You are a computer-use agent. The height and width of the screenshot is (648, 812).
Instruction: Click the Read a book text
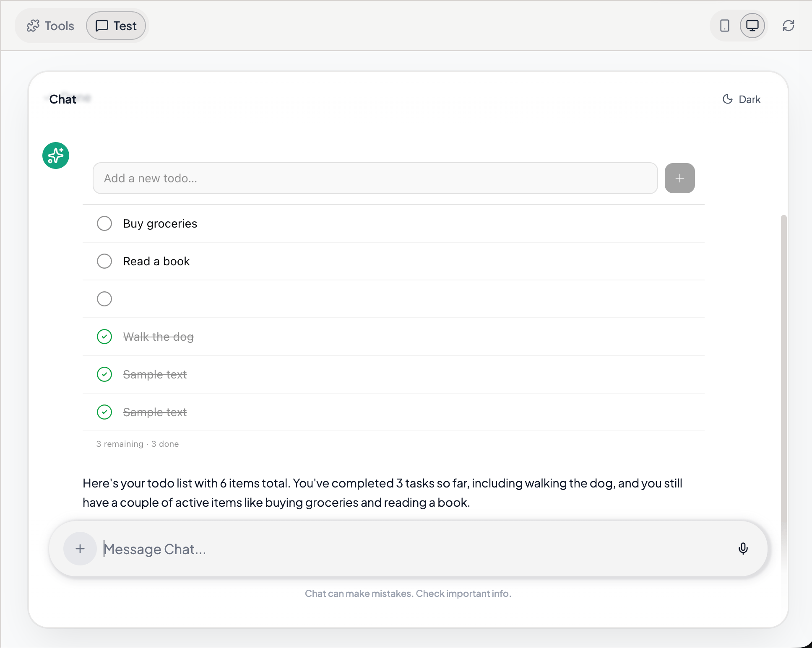pyautogui.click(x=156, y=262)
